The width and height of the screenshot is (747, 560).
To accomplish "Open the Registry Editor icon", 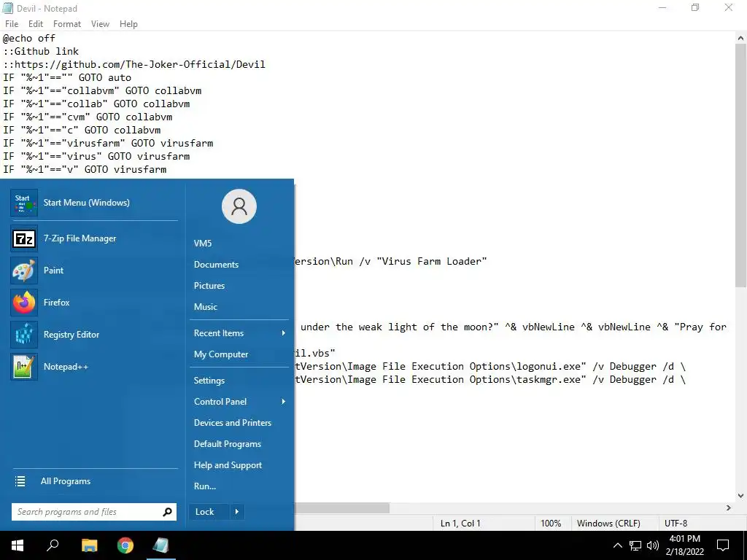I will tap(24, 334).
